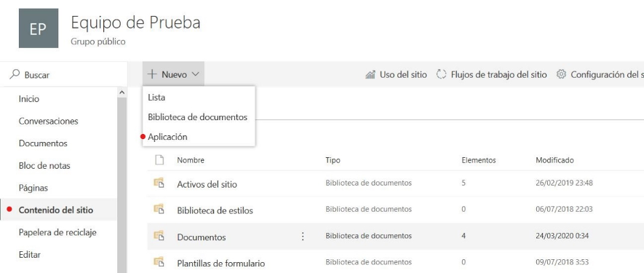Click Grupo público label under title
Screen dimensions: 644x273
tap(98, 42)
